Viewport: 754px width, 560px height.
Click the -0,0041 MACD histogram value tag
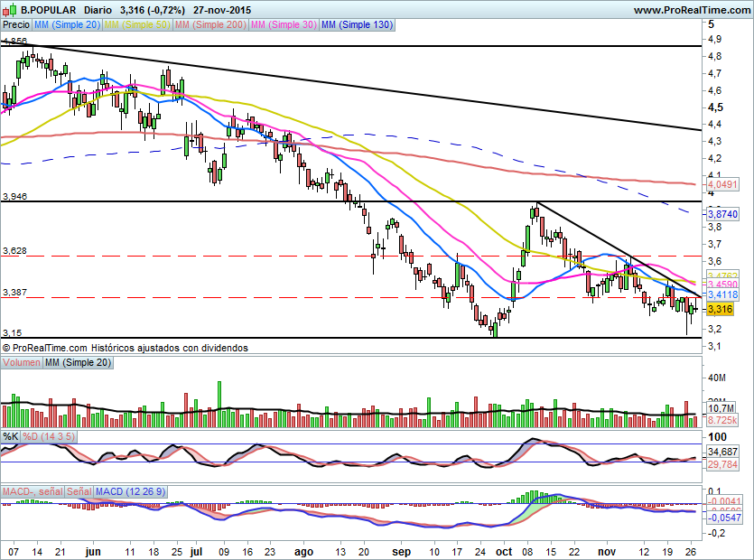(723, 502)
